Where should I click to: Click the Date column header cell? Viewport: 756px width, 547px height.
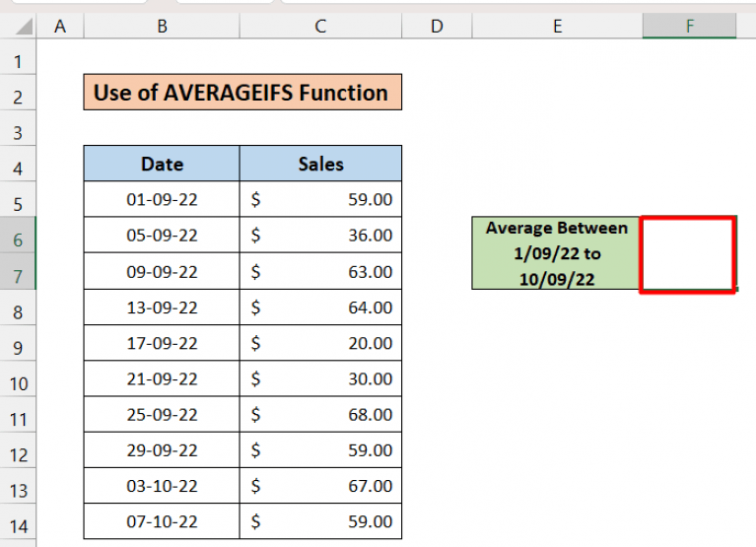162,164
